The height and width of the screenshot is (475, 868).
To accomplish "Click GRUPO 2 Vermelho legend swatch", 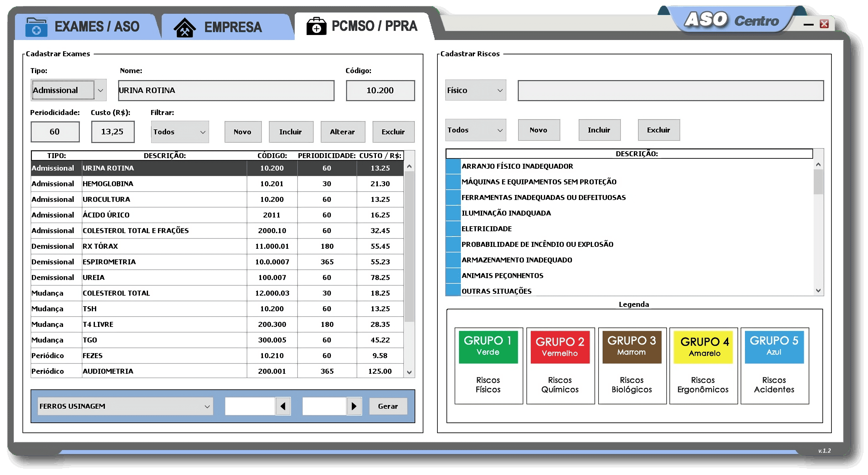I will click(x=560, y=347).
